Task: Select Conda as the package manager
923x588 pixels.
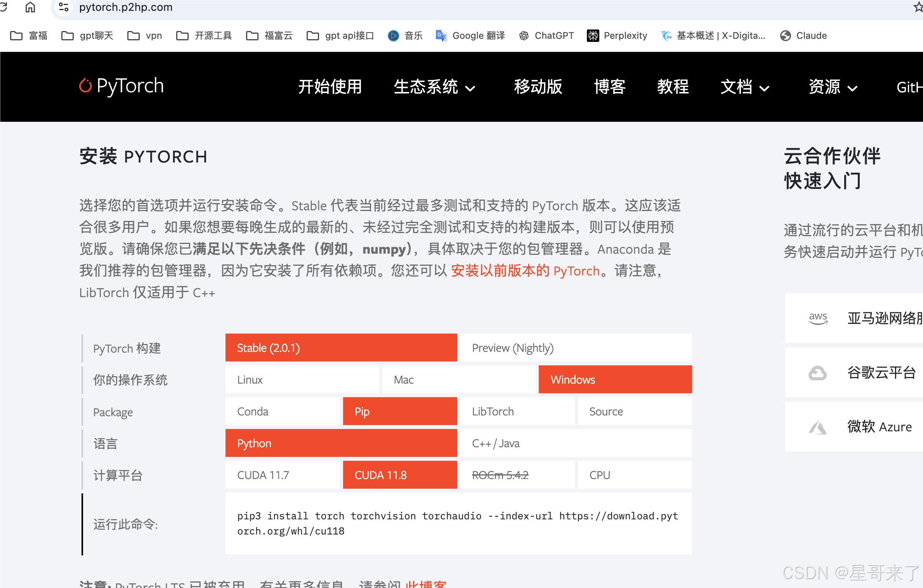Action: pos(283,411)
